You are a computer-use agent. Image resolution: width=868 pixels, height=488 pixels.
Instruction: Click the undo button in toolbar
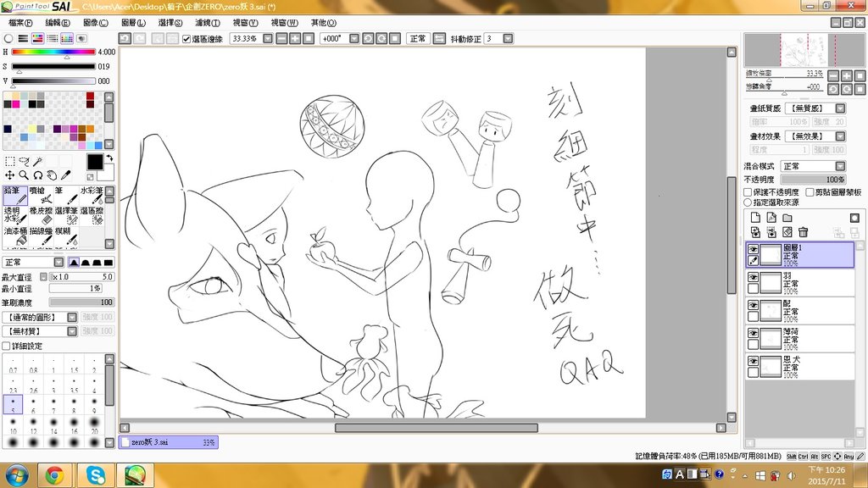pyautogui.click(x=125, y=38)
